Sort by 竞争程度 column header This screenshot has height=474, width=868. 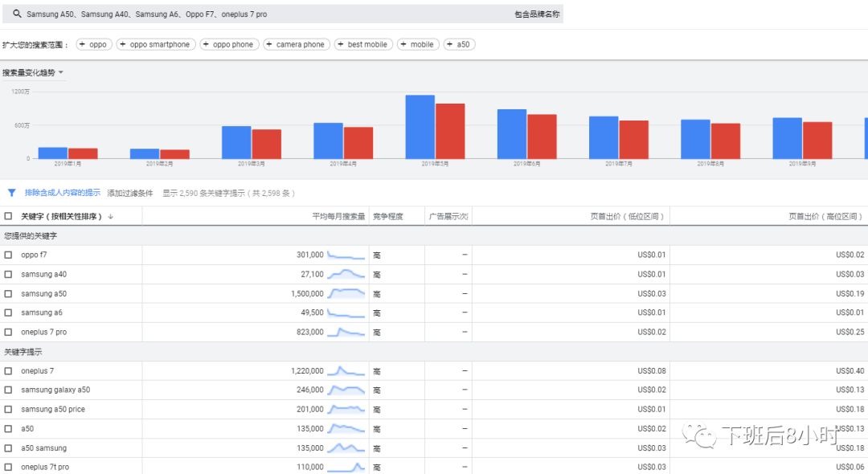(x=388, y=216)
